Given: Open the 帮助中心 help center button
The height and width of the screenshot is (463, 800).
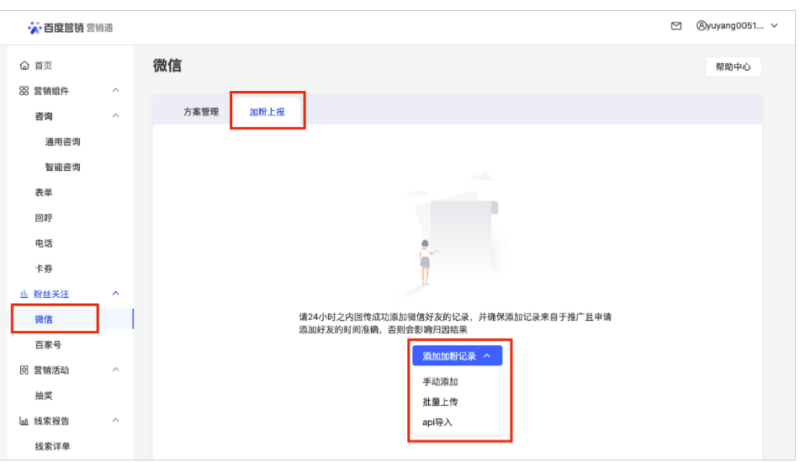Looking at the screenshot, I should [x=733, y=67].
